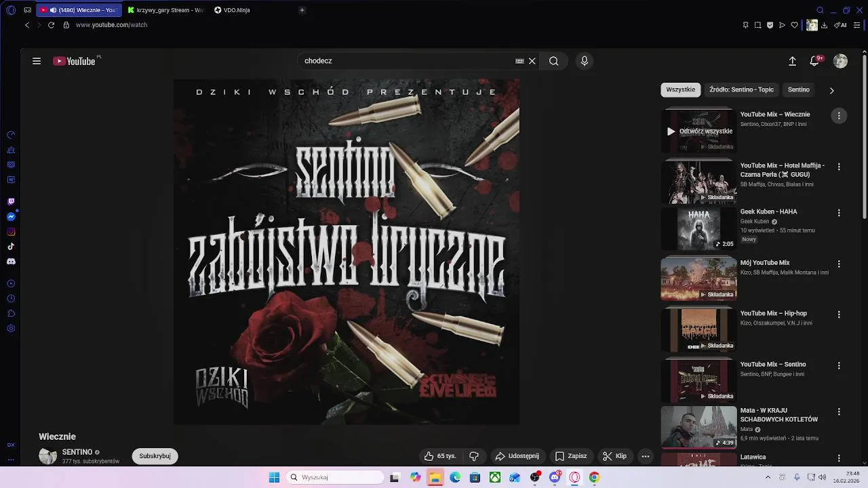Screen dimensions: 868x488
Task: Open the SENTINO channel avatar
Action: point(47,456)
